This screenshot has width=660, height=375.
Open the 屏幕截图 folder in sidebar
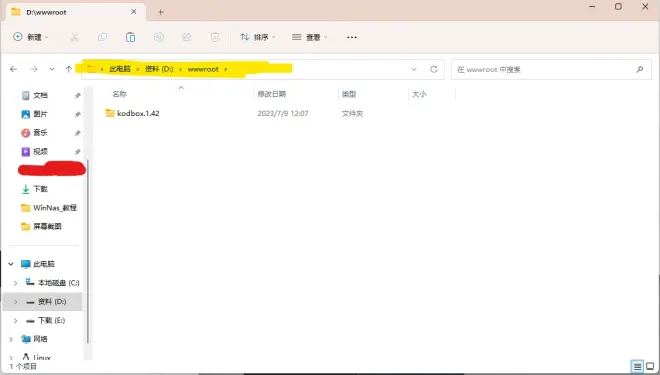pyautogui.click(x=41, y=226)
